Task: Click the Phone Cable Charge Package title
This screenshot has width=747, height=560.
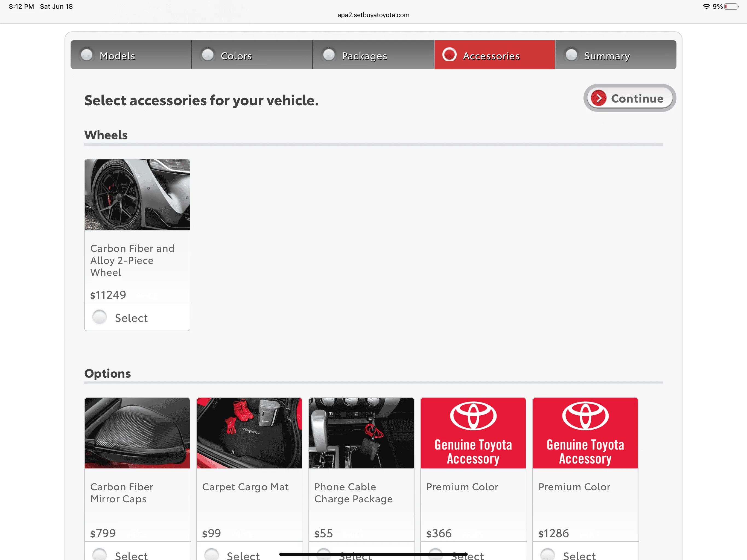Action: (354, 493)
